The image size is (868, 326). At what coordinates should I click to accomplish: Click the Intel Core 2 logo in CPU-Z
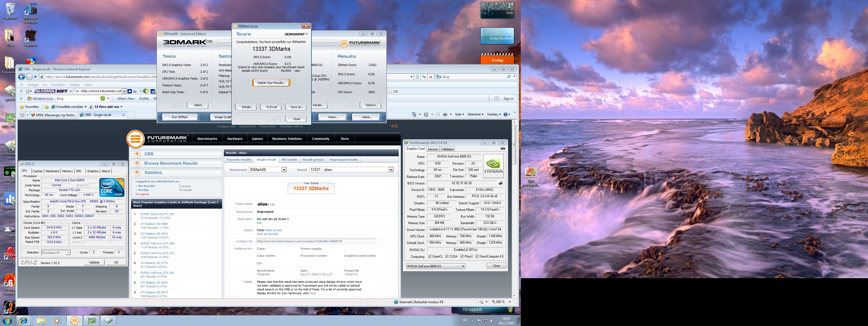(x=112, y=187)
